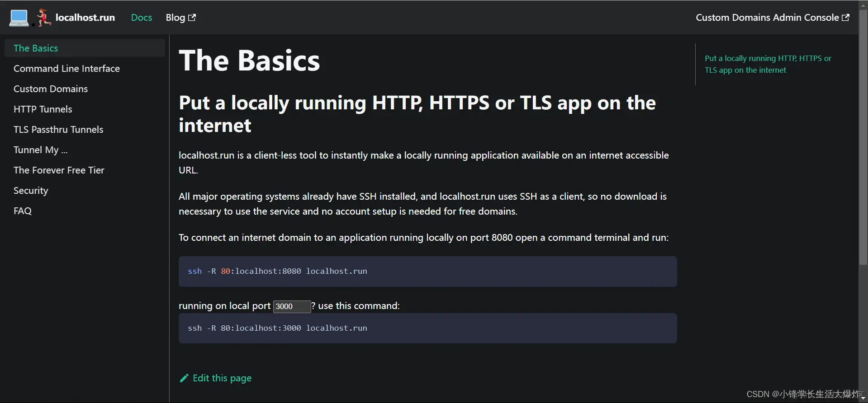Screen dimensions: 868x403
Task: Open Security sidebar page
Action: 85,190
